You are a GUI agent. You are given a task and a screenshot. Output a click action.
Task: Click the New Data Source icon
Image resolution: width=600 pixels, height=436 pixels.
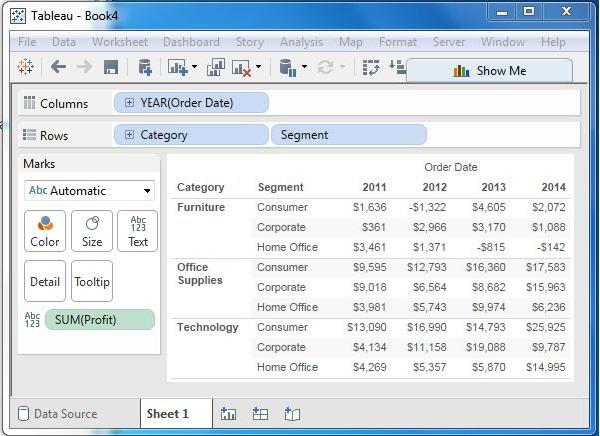[145, 67]
